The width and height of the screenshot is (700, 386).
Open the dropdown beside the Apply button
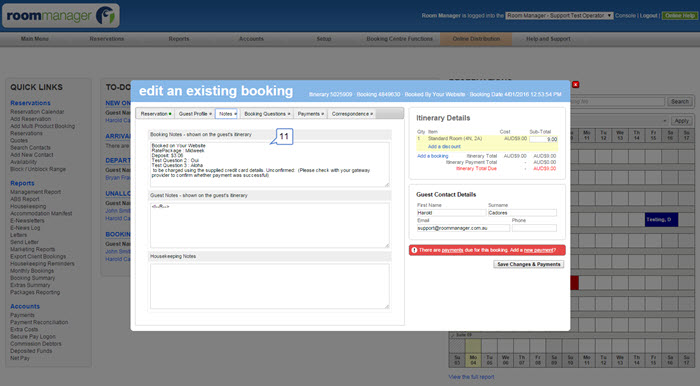[665, 121]
